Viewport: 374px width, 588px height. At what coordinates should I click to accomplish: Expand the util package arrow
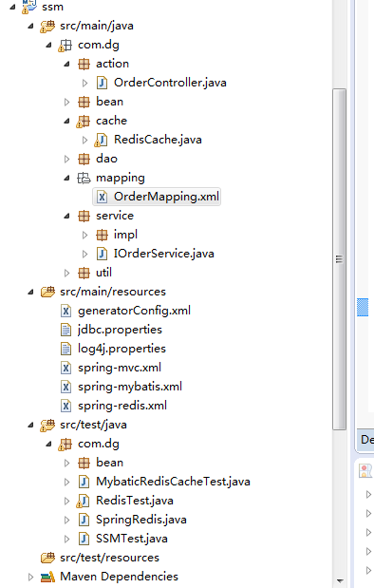67,273
